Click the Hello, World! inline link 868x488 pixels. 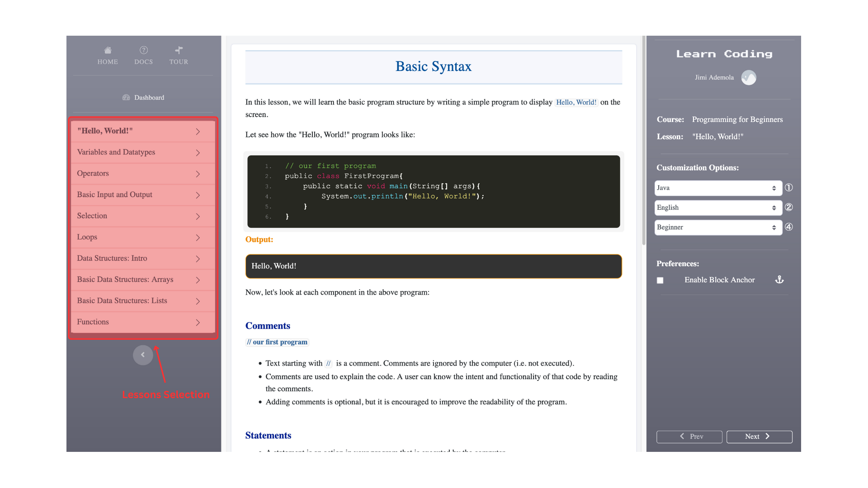coord(576,102)
